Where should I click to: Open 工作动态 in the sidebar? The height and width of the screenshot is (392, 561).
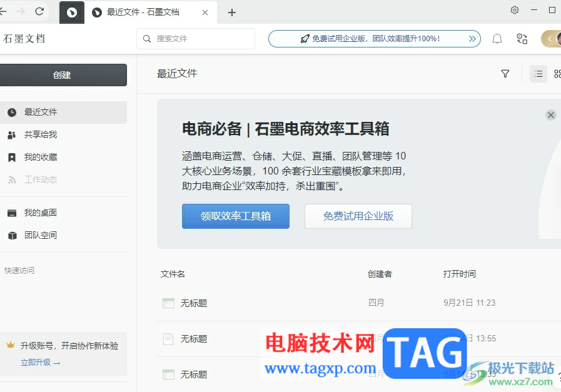(x=63, y=179)
